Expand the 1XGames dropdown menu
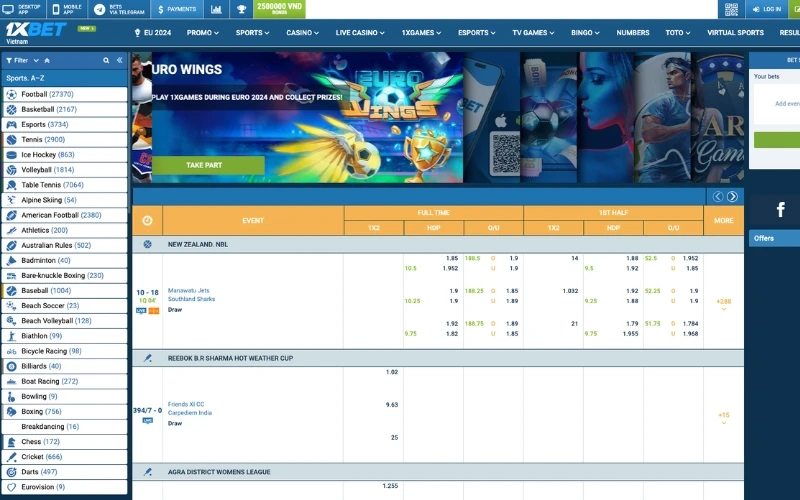The image size is (800, 500). pos(421,33)
